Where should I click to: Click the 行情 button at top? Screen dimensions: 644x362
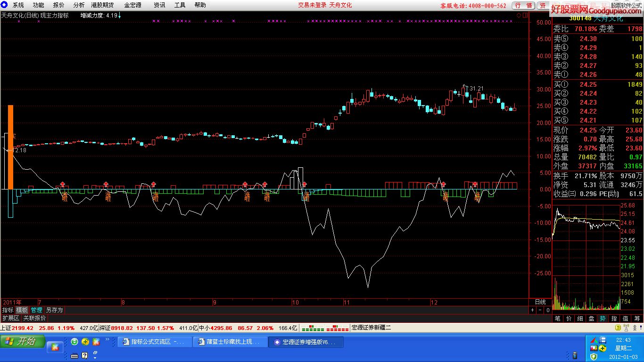[x=524, y=5]
